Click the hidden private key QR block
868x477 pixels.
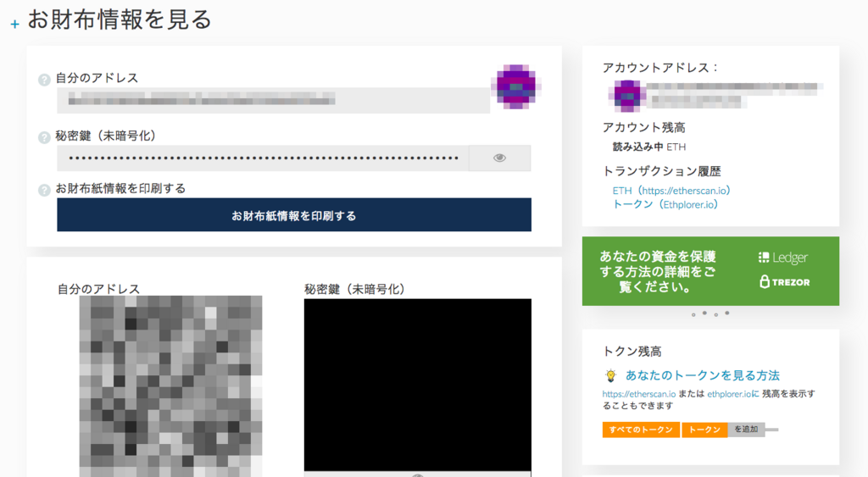click(x=417, y=385)
